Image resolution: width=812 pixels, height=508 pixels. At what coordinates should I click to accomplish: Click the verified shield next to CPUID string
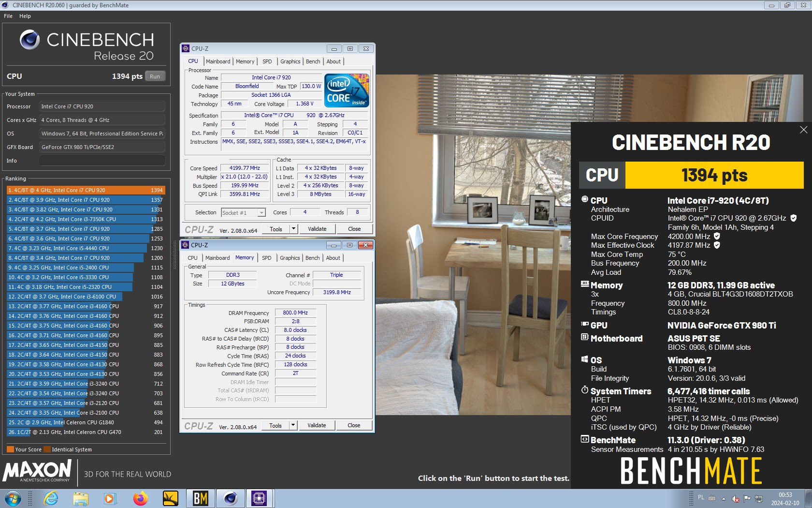(x=793, y=218)
